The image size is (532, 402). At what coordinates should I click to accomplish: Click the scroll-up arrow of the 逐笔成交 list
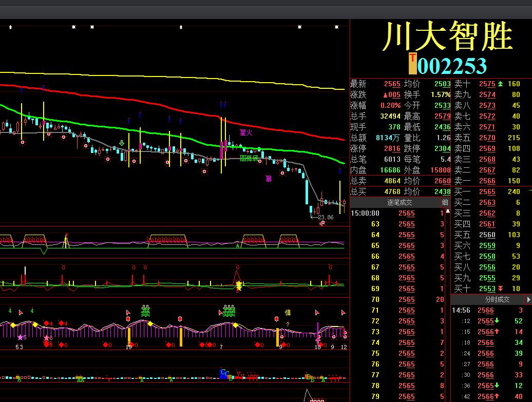(x=448, y=212)
